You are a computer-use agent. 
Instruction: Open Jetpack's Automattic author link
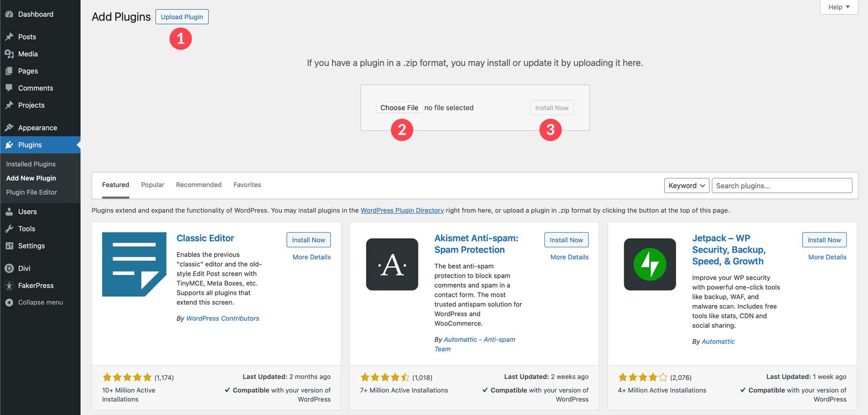pos(718,342)
